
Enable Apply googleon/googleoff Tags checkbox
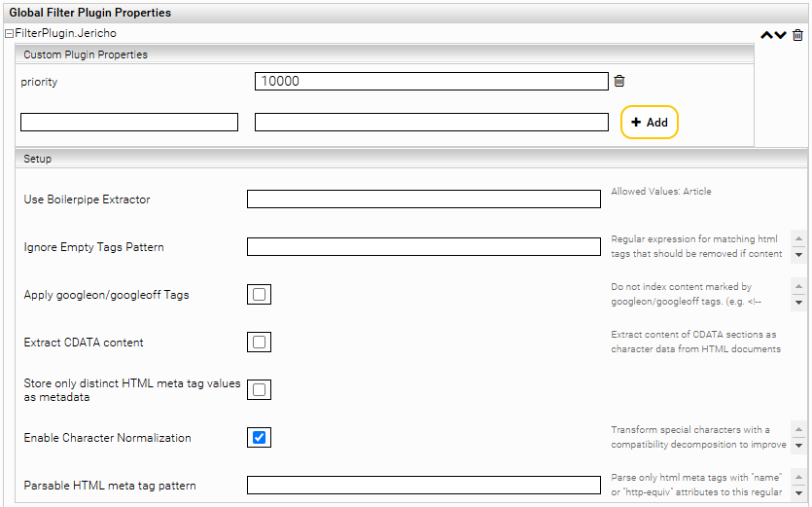click(x=259, y=295)
